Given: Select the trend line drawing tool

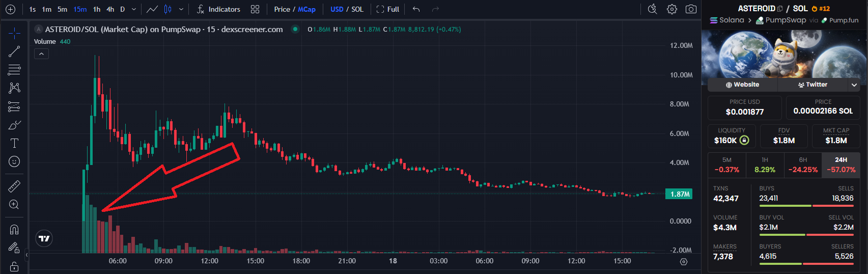Looking at the screenshot, I should click(14, 51).
